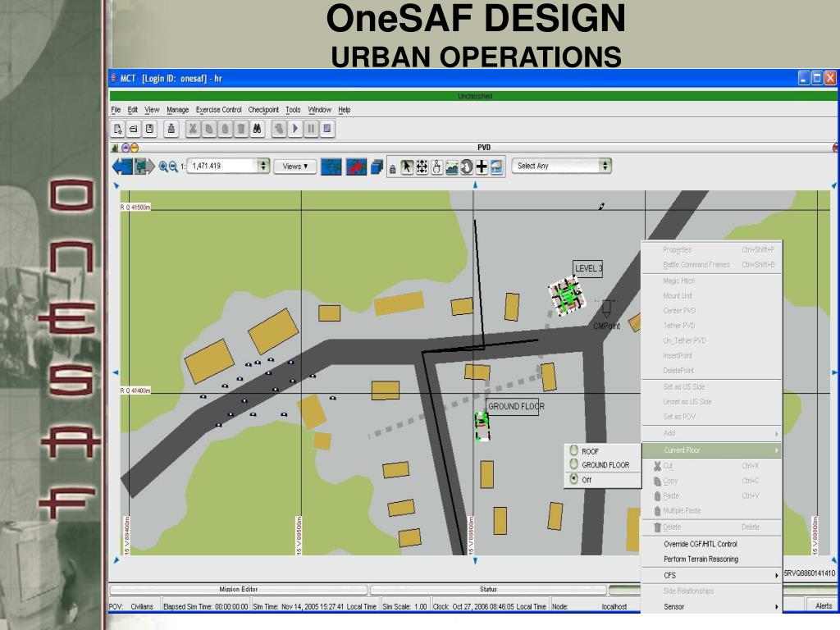
Task: Click the CMPoint marker on map
Action: [x=606, y=315]
